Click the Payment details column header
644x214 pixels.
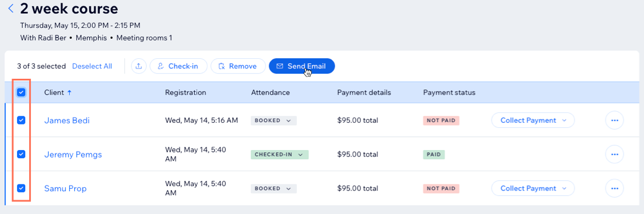point(364,93)
